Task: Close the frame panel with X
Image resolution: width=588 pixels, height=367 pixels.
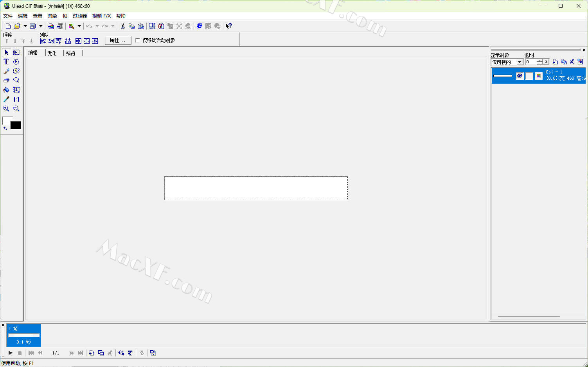Action: pos(3,325)
